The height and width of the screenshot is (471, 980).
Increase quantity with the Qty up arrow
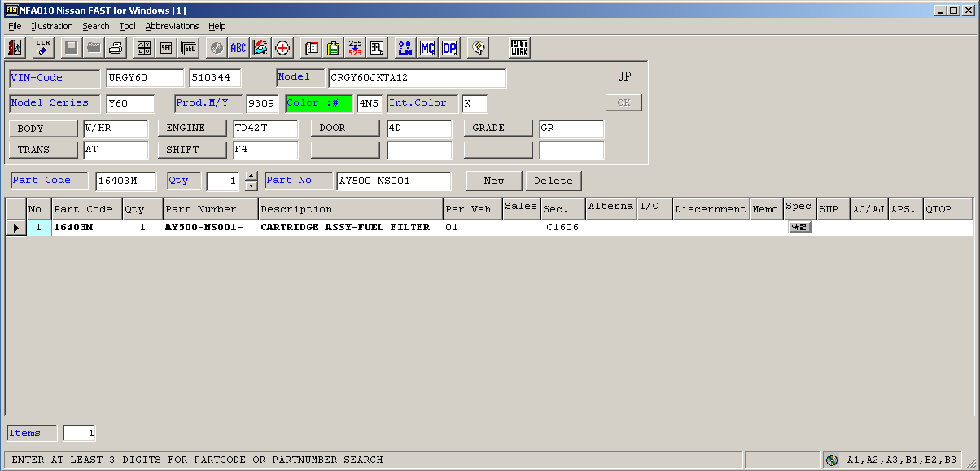pos(252,176)
